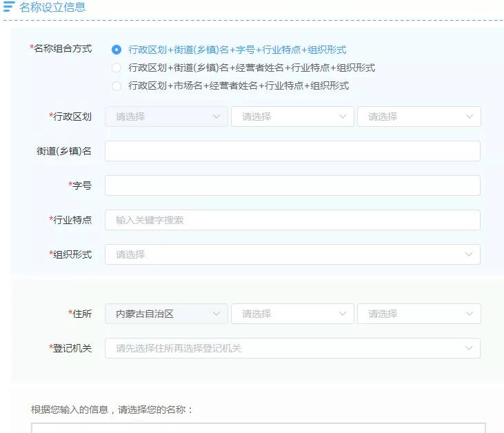Select second radio option with 经营者姓名 and 街道
This screenshot has width=504, height=433.
point(117,68)
